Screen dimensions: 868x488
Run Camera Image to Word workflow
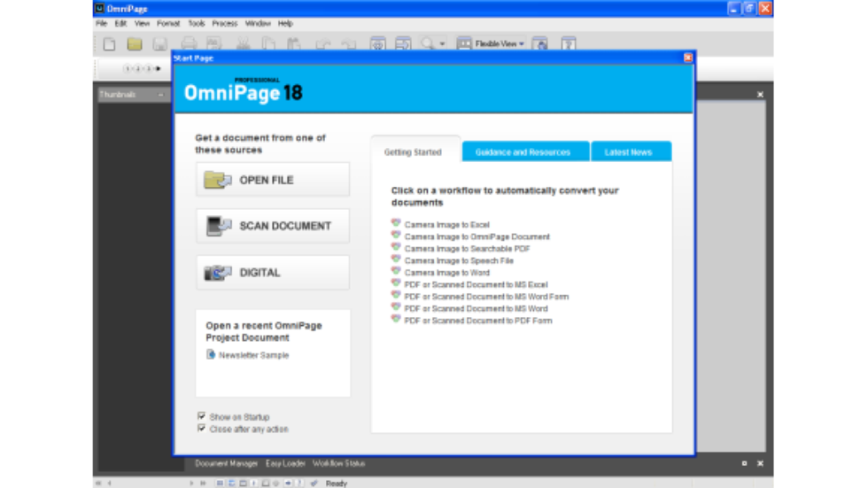click(446, 273)
